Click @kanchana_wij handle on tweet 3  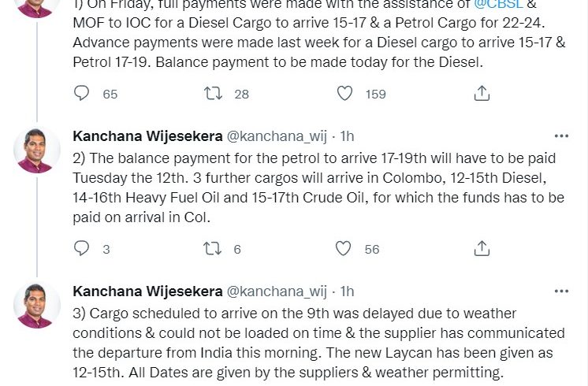pos(277,291)
